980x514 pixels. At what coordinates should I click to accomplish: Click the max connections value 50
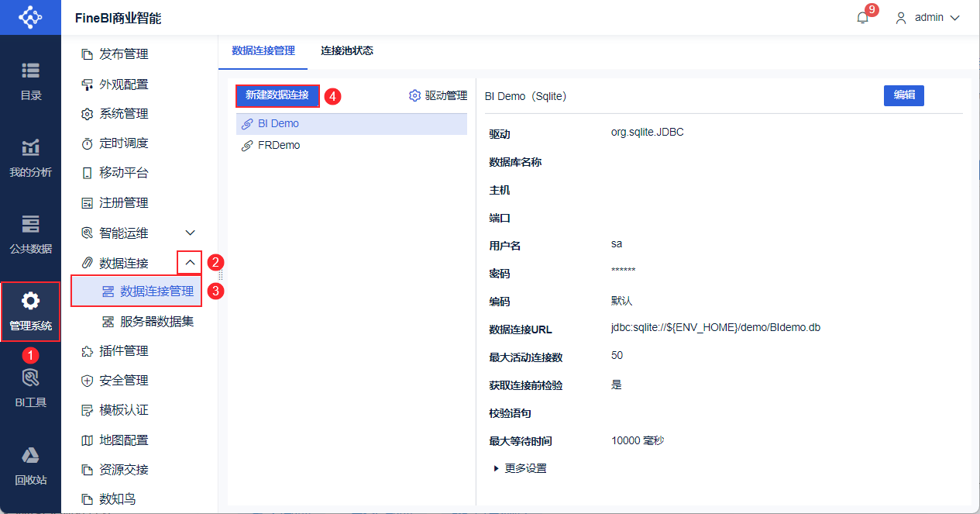pyautogui.click(x=617, y=356)
